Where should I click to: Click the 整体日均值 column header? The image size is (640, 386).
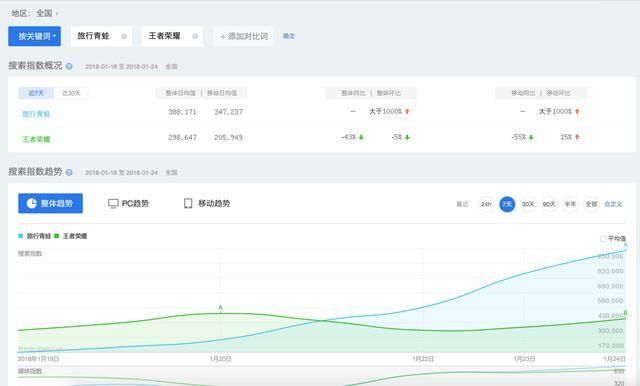[180, 93]
